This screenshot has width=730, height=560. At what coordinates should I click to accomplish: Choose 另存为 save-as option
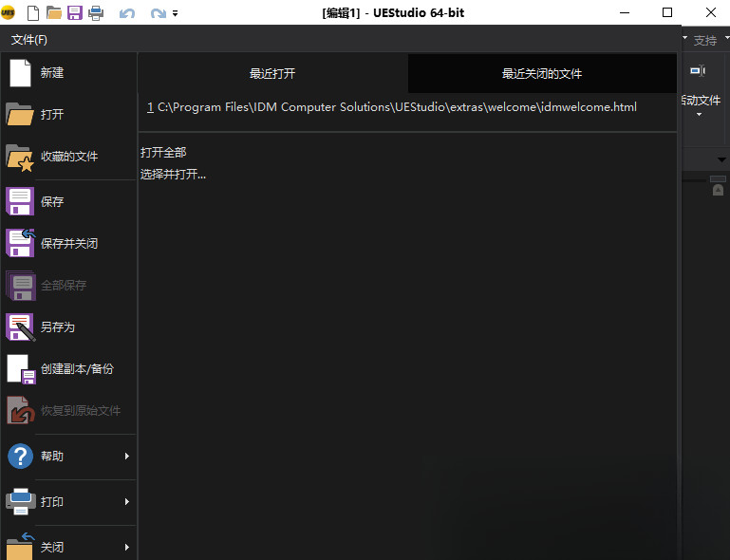click(68, 327)
